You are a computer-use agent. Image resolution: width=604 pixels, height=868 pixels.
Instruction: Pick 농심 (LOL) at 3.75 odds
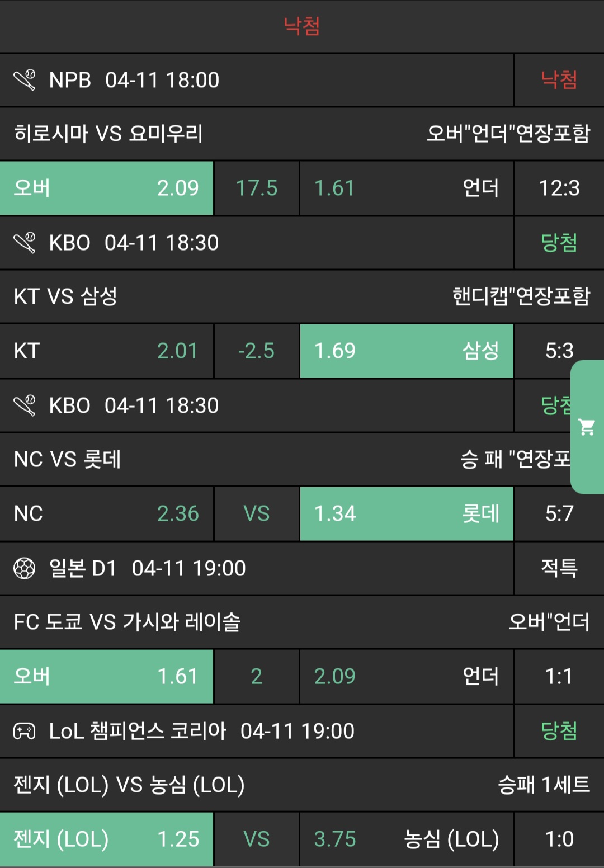click(406, 839)
